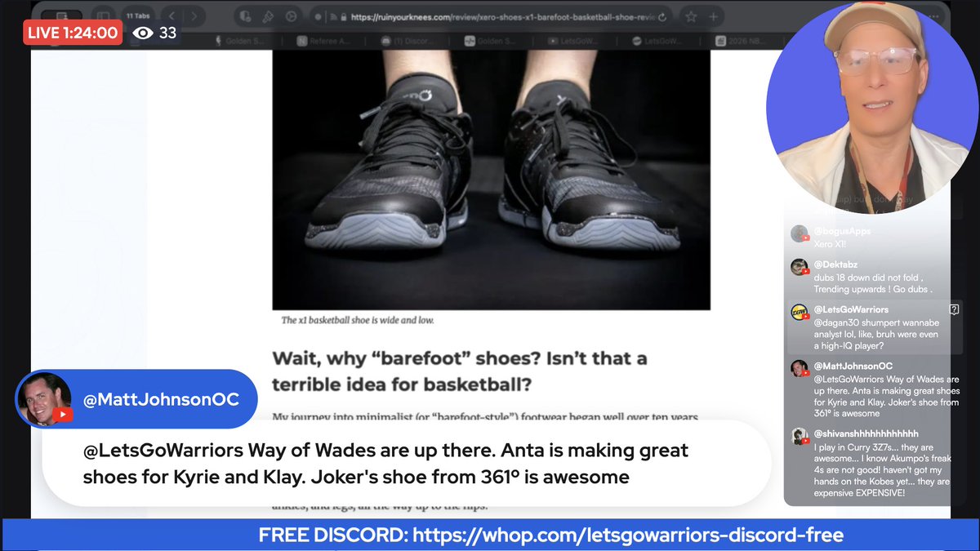This screenshot has height=551, width=980.
Task: Click the large MattJohnsonOC featured avatar
Action: tap(46, 399)
